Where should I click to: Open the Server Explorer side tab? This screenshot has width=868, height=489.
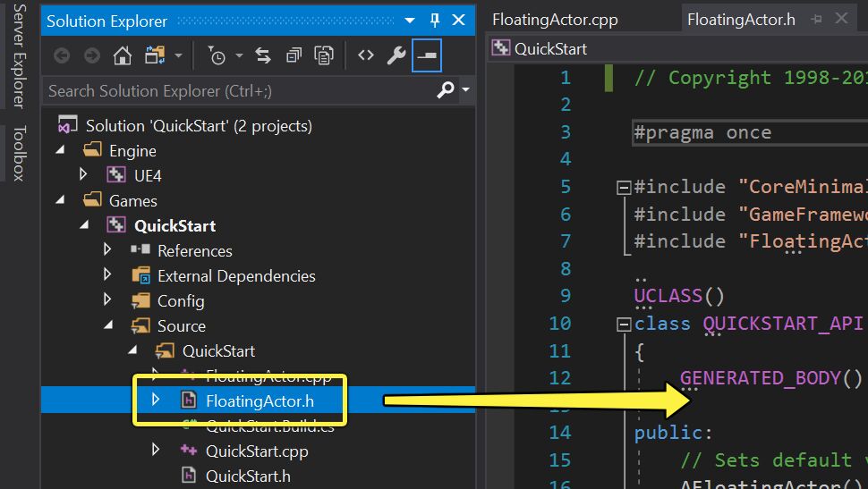click(x=19, y=55)
